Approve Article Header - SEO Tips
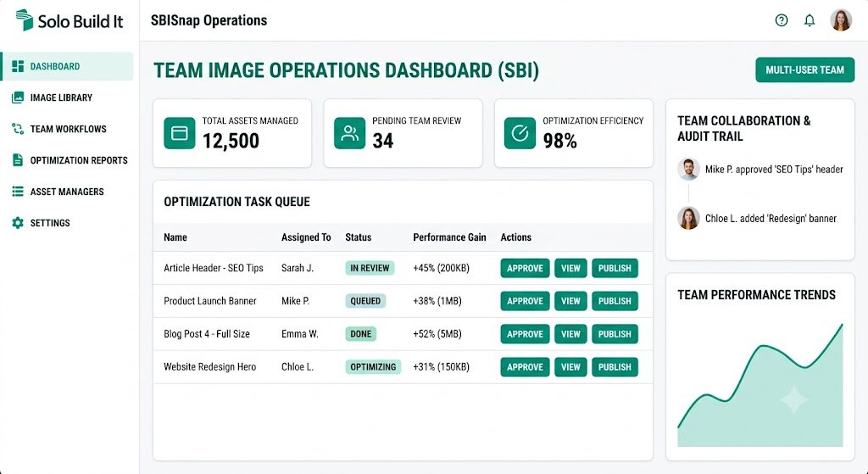868x474 pixels. coord(525,268)
